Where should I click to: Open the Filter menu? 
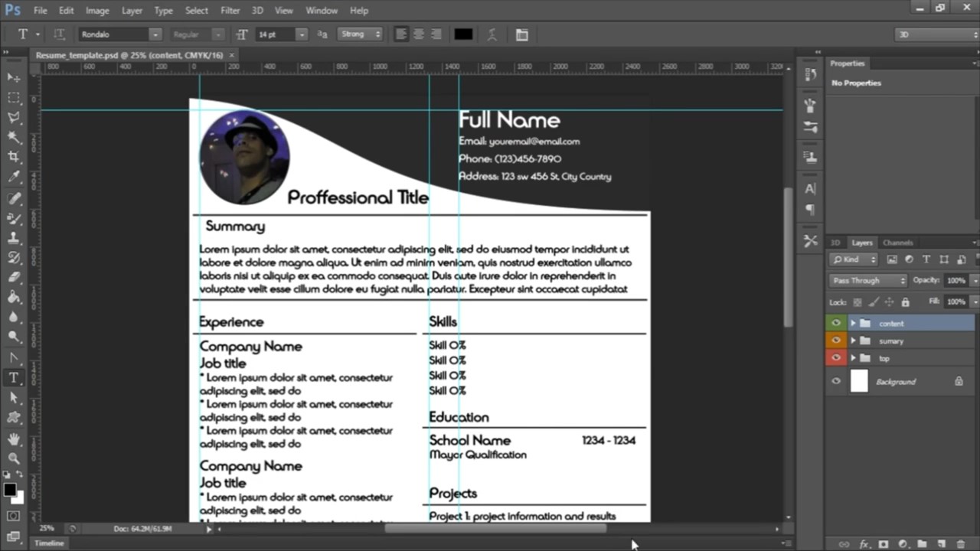point(230,10)
